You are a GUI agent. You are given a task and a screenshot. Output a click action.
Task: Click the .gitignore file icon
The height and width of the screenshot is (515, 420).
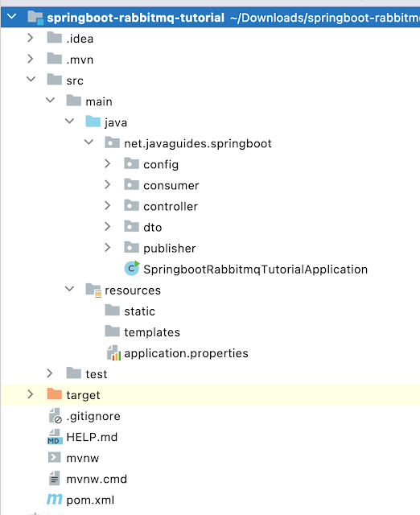(55, 416)
